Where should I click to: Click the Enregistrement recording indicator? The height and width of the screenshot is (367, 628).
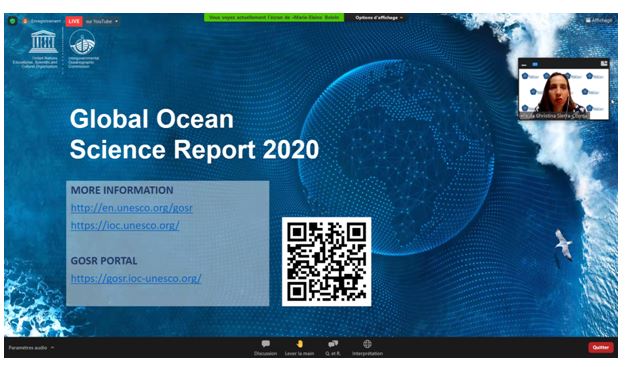[x=42, y=21]
